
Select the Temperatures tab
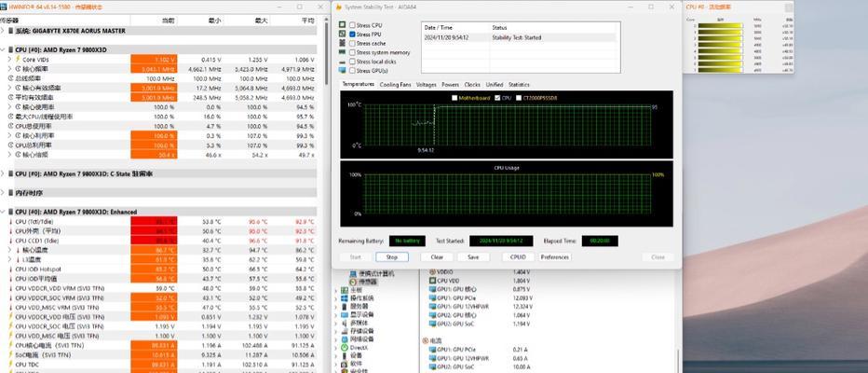coord(359,84)
